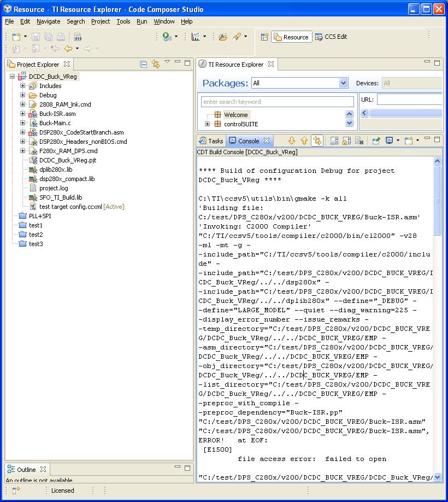This screenshot has height=502, width=448.
Task: Expand the Debug folder node
Action: 22,95
